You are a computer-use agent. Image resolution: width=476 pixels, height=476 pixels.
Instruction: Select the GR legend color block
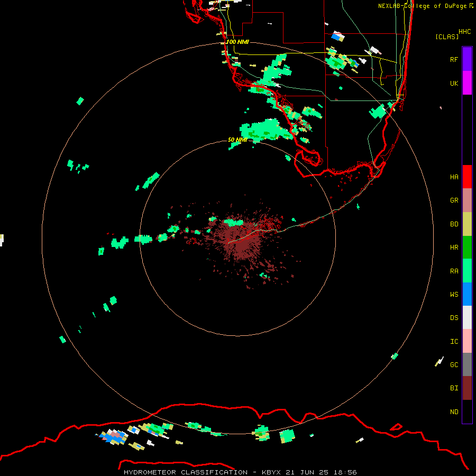tap(467, 200)
